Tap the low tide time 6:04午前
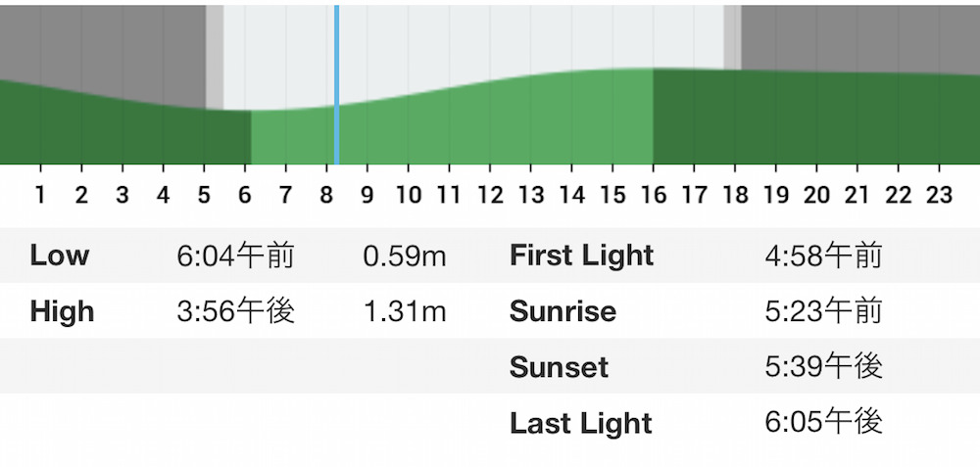980x467 pixels. click(235, 256)
